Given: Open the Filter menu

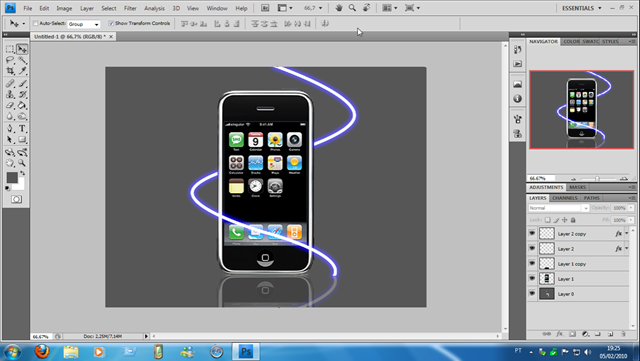Looking at the screenshot, I should [130, 8].
